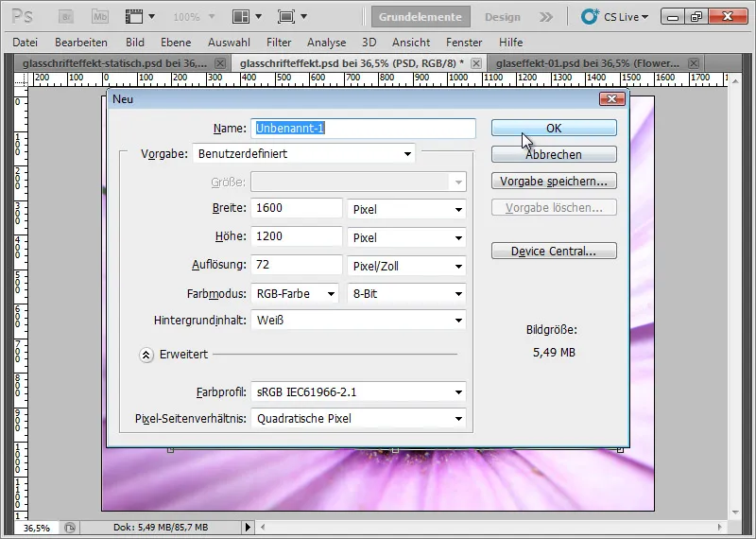Click the Breite field 1600
This screenshot has width=756, height=539.
[x=297, y=208]
